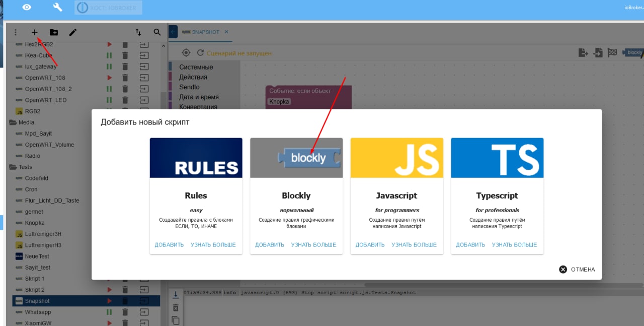Select the Rules card image
This screenshot has width=644, height=326.
point(196,158)
